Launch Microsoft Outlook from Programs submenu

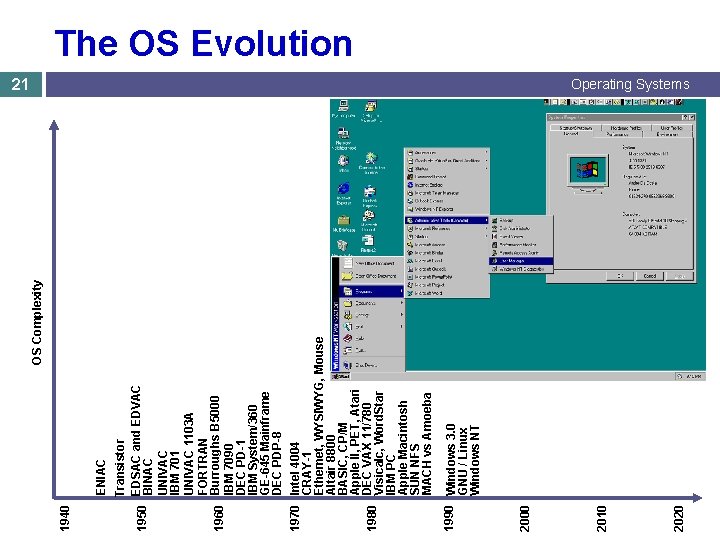coord(447,269)
